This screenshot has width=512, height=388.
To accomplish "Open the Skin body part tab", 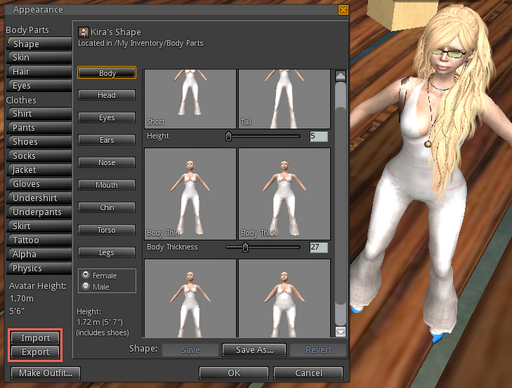I will click(39, 58).
